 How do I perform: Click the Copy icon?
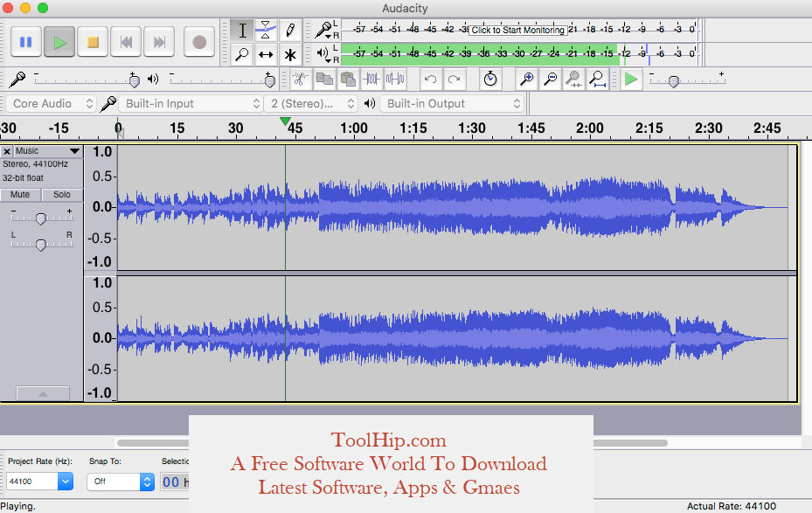coord(324,80)
